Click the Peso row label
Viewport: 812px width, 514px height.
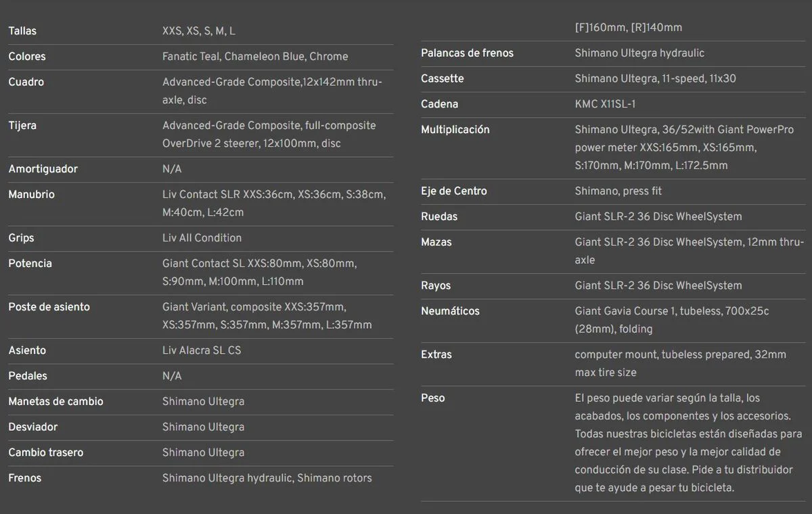pyautogui.click(x=432, y=398)
